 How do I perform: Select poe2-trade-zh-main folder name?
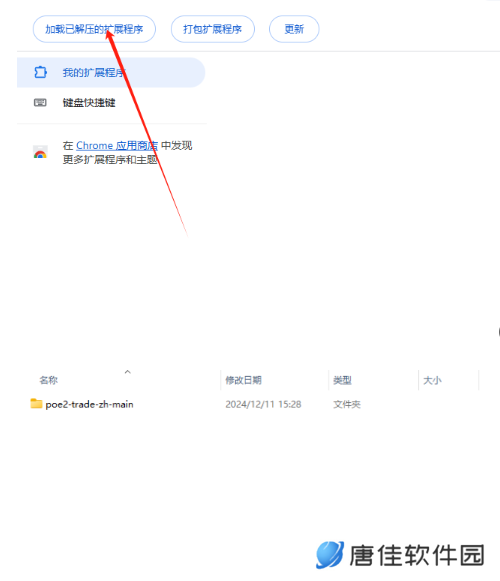89,404
